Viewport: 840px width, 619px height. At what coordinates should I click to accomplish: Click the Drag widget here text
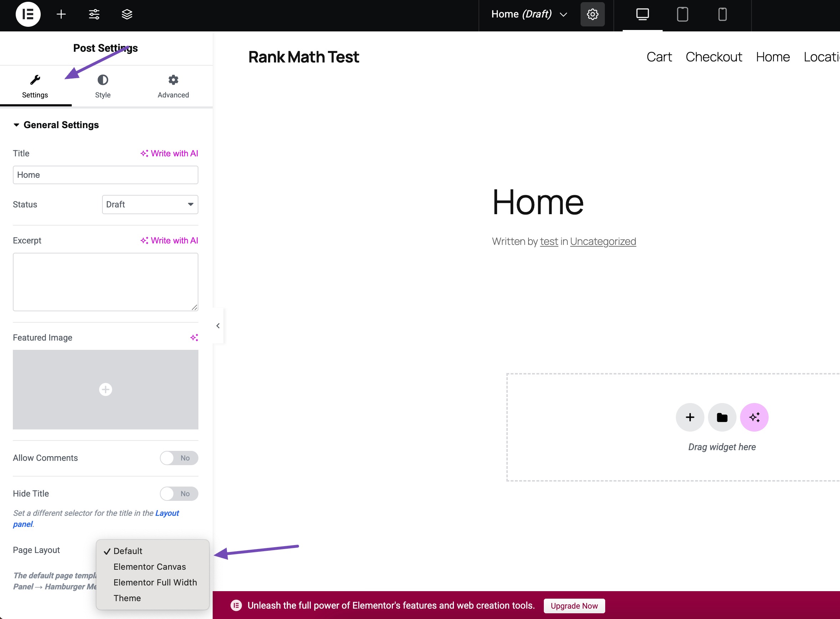tap(722, 447)
